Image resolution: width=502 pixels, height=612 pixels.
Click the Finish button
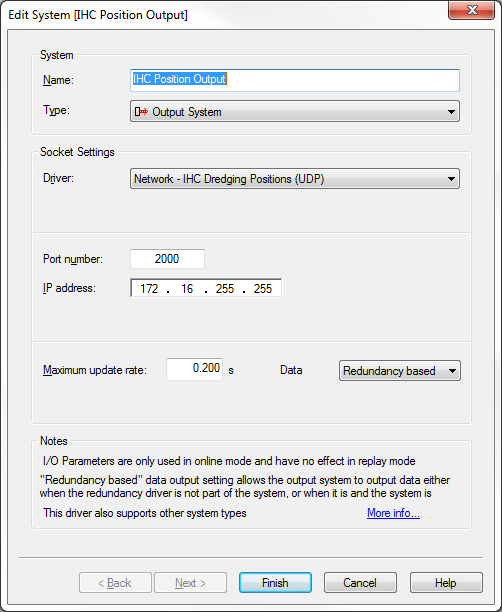click(x=275, y=583)
